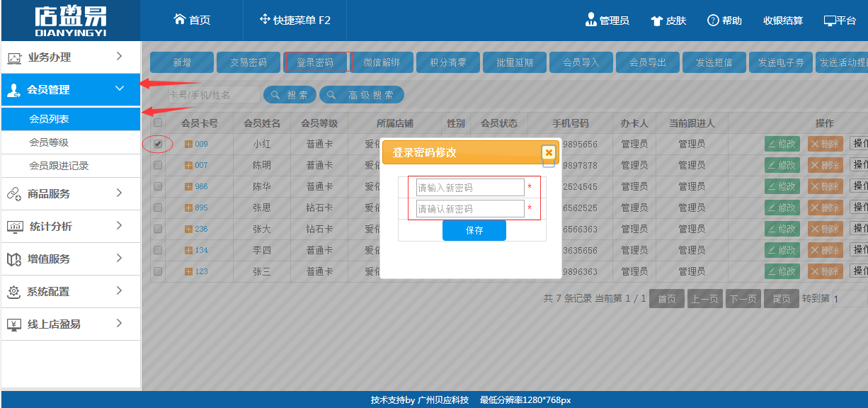868x408 pixels.
Task: Click the 统计分析 chart icon
Action: coord(14,227)
